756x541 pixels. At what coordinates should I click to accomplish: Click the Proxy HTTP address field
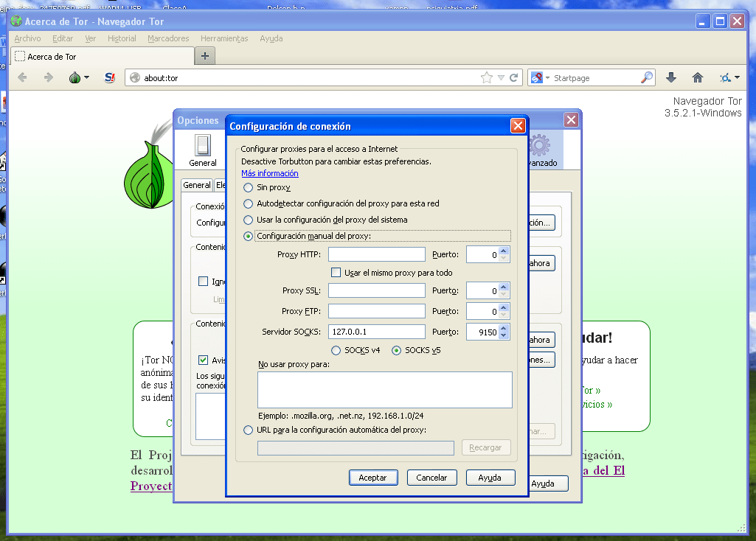(x=377, y=254)
